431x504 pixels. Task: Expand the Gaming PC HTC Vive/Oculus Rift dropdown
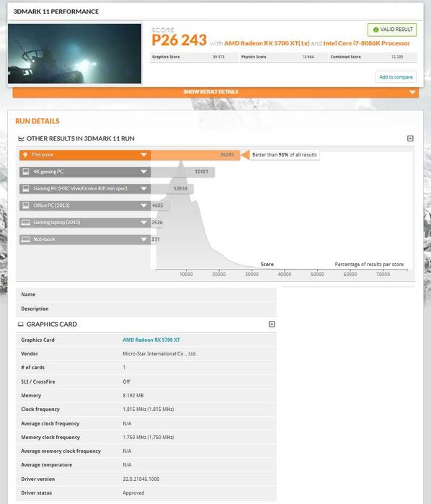[143, 189]
